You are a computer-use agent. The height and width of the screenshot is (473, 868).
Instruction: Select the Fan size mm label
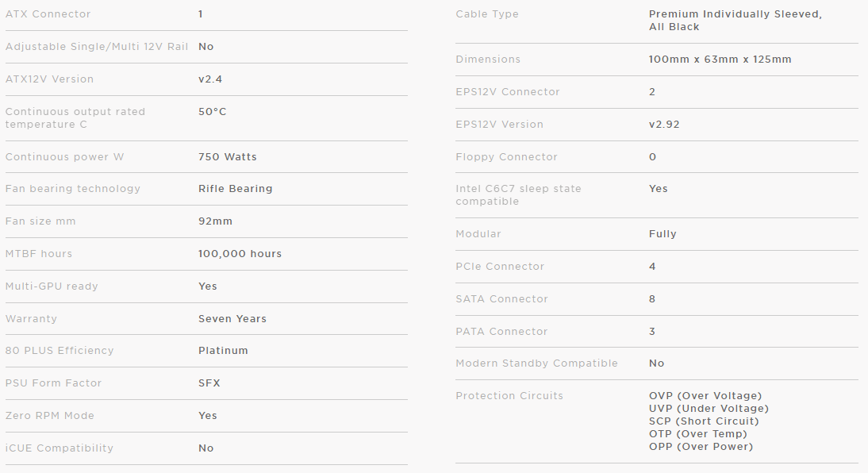pyautogui.click(x=40, y=221)
